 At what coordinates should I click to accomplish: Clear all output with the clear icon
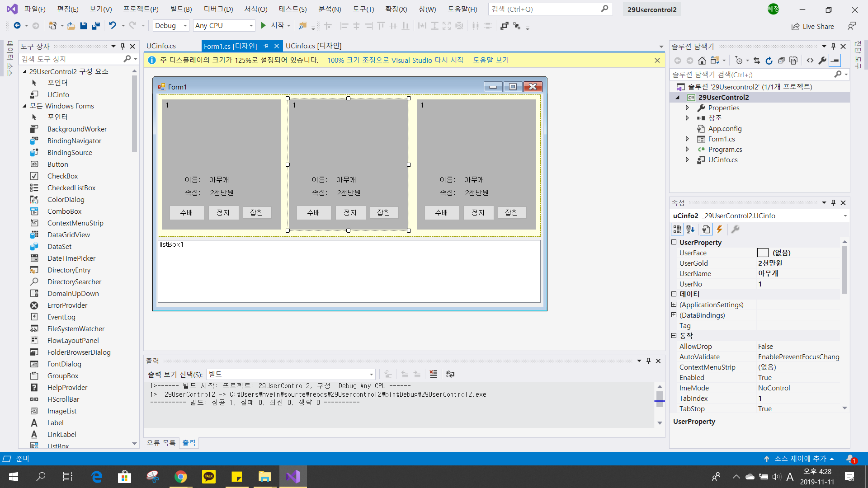click(x=433, y=374)
